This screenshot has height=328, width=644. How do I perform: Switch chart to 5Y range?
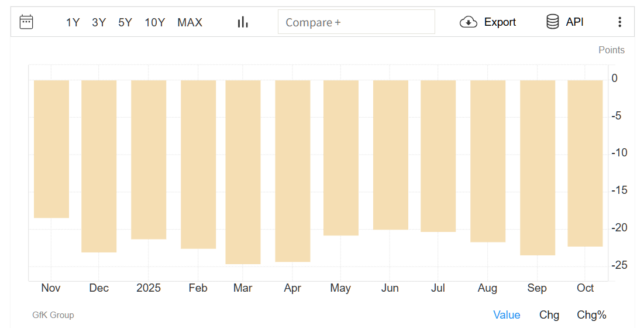(x=125, y=22)
